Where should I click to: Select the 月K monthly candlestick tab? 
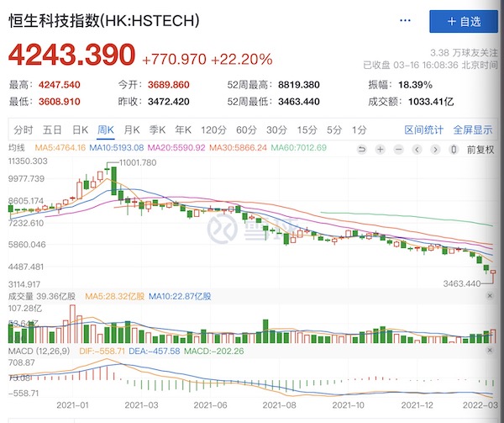tap(132, 130)
